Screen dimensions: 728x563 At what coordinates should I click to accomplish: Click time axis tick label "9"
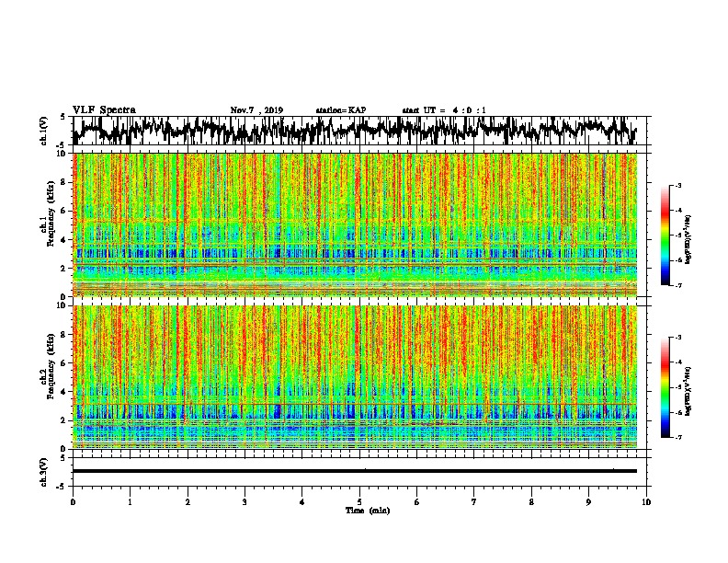(x=588, y=502)
